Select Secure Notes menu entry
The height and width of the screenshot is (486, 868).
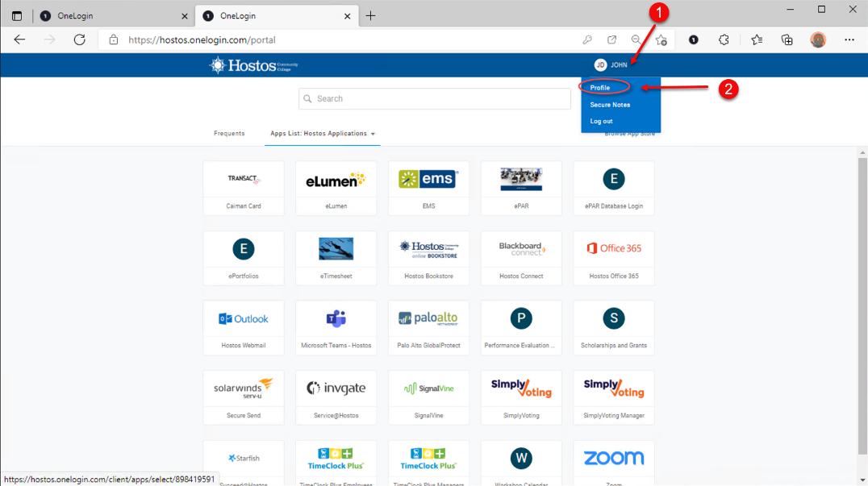tap(610, 105)
